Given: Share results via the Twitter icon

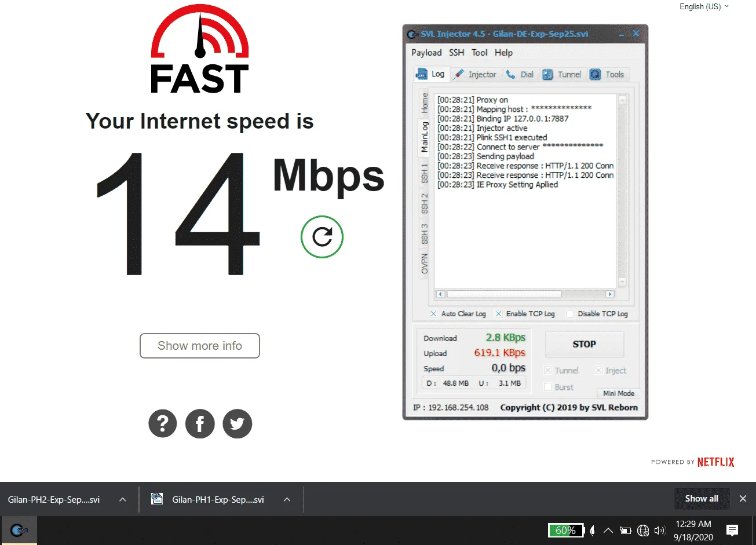Looking at the screenshot, I should point(238,423).
